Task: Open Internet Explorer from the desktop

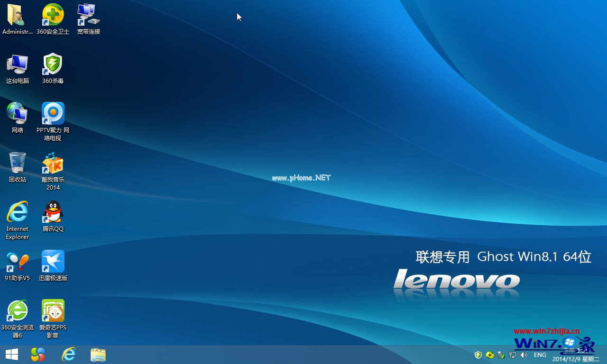Action: [x=17, y=212]
